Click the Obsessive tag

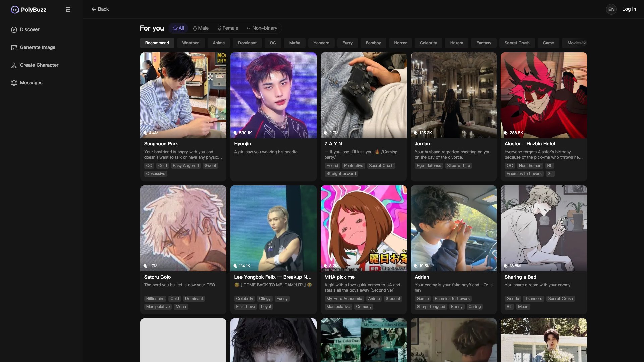point(156,174)
